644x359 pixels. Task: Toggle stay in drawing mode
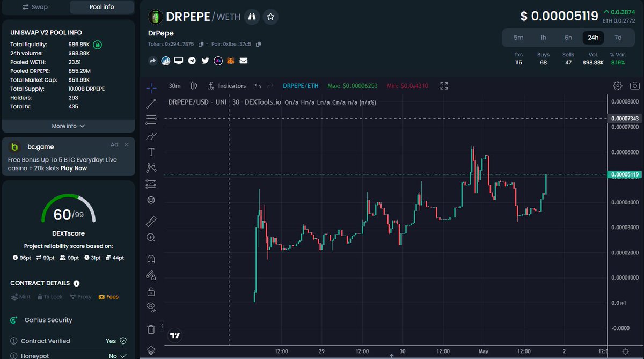coord(151,275)
